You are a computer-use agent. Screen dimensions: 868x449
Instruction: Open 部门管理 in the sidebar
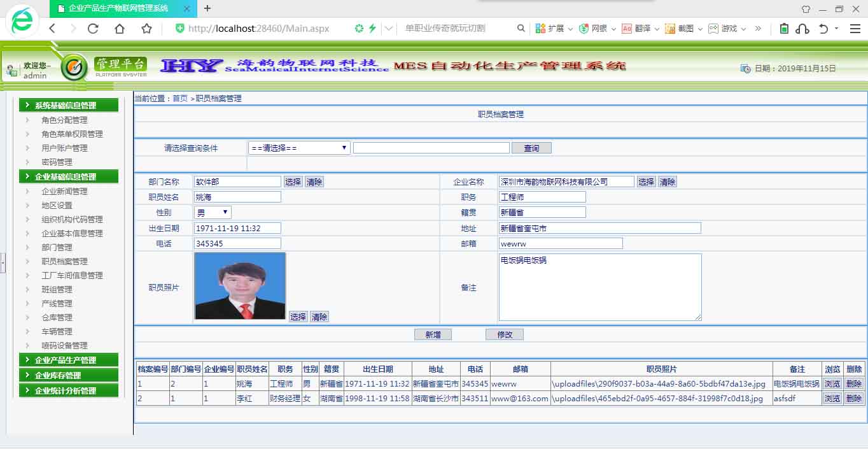[x=57, y=248]
